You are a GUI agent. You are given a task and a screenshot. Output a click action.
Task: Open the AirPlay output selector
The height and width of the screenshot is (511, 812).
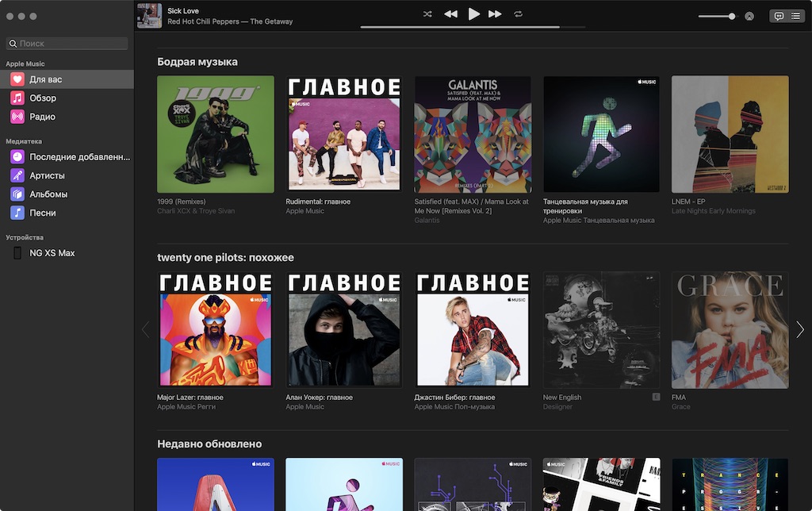(x=749, y=16)
